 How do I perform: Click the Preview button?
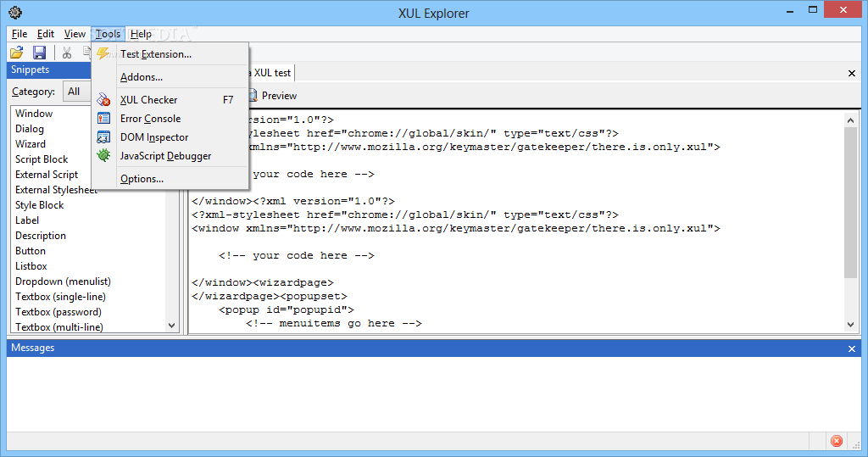pyautogui.click(x=272, y=96)
